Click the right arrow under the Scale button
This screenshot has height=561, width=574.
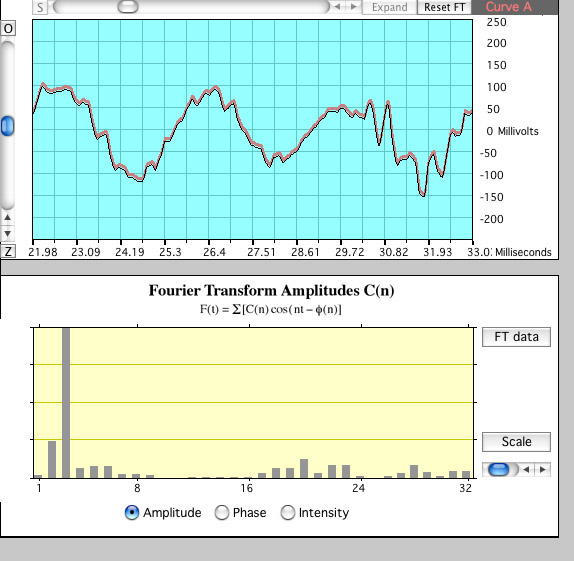[x=543, y=469]
